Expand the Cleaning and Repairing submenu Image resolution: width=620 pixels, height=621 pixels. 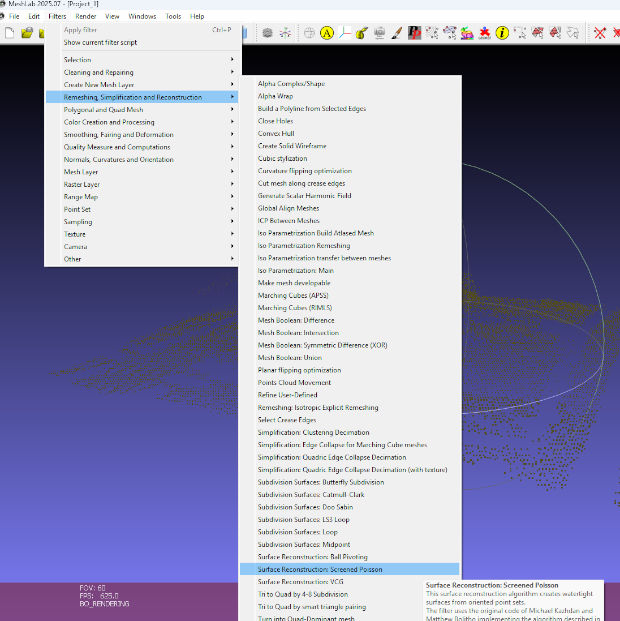[x=98, y=72]
